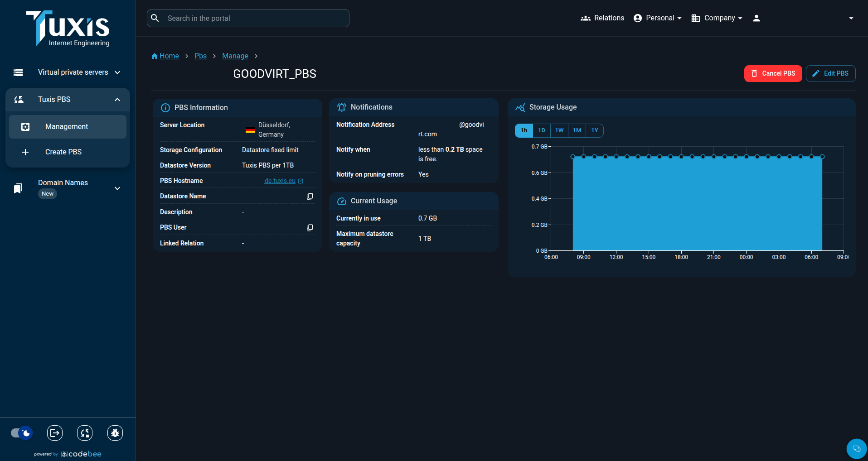868x461 pixels.
Task: Click the search magnifier icon
Action: (x=155, y=18)
